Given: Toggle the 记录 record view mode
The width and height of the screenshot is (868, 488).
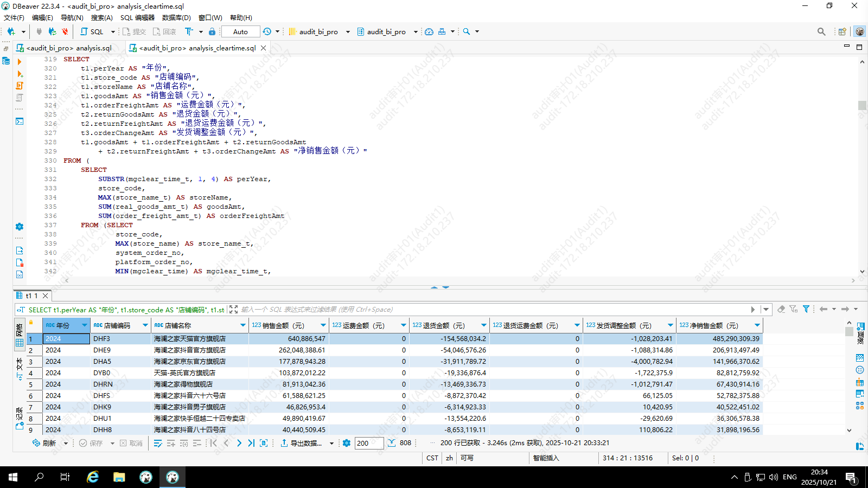Looking at the screenshot, I should (x=20, y=419).
